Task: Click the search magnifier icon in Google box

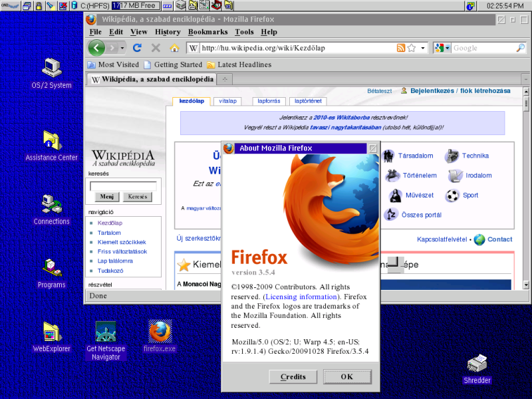Action: pyautogui.click(x=520, y=48)
